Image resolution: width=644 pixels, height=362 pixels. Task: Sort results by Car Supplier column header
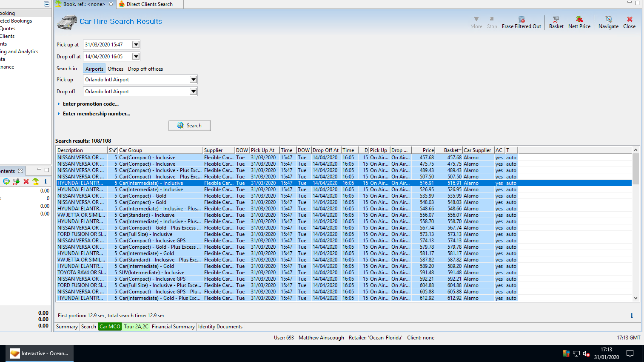[478, 150]
